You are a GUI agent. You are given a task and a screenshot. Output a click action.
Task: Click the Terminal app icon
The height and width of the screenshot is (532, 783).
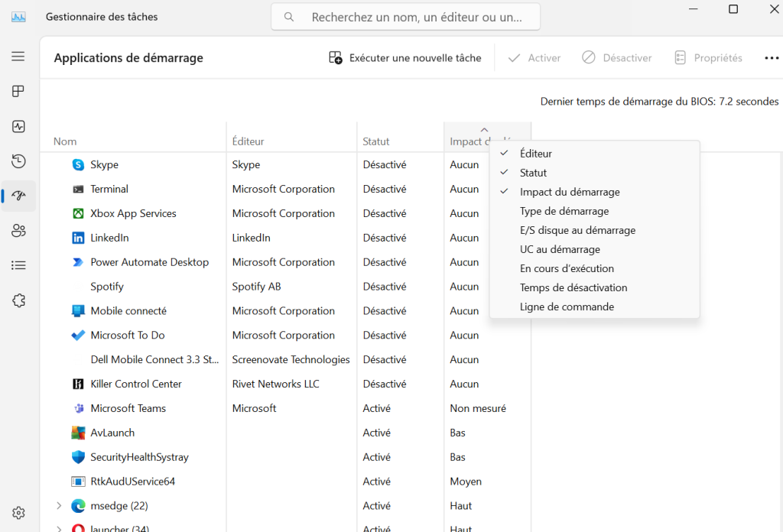(78, 189)
